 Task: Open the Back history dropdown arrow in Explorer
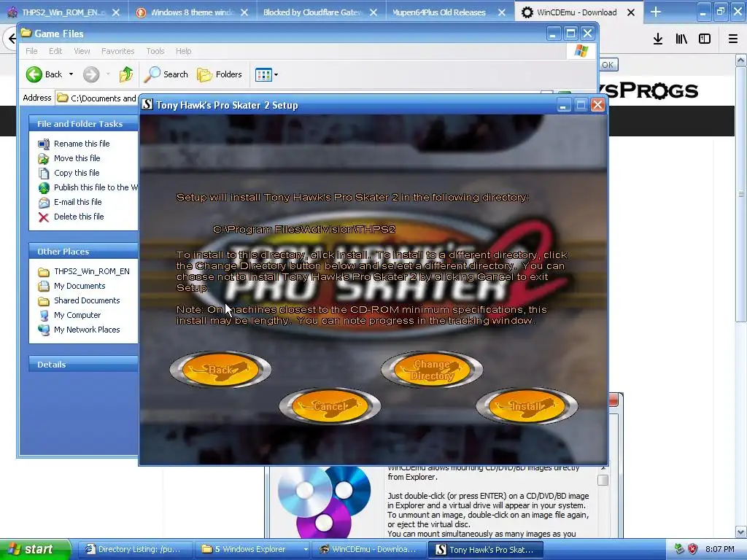coord(71,74)
